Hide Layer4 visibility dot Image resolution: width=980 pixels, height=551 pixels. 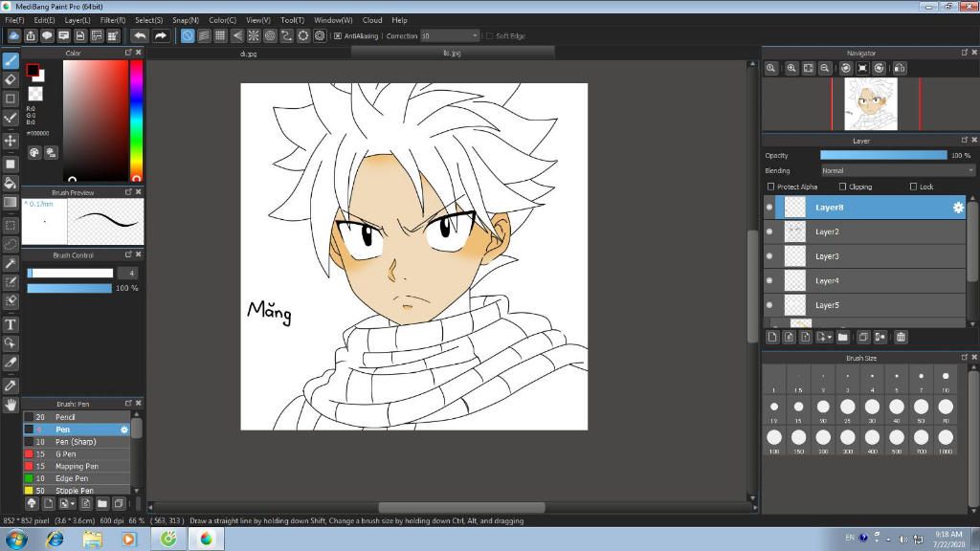coord(769,280)
